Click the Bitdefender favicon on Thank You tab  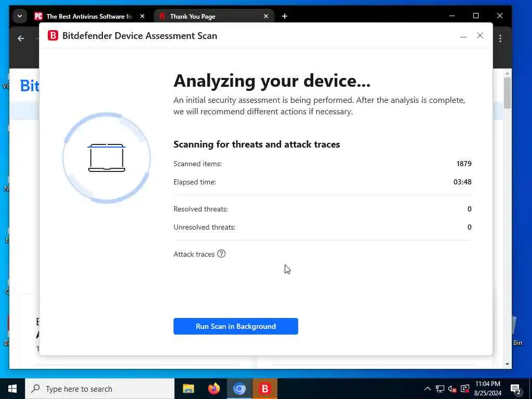(162, 16)
